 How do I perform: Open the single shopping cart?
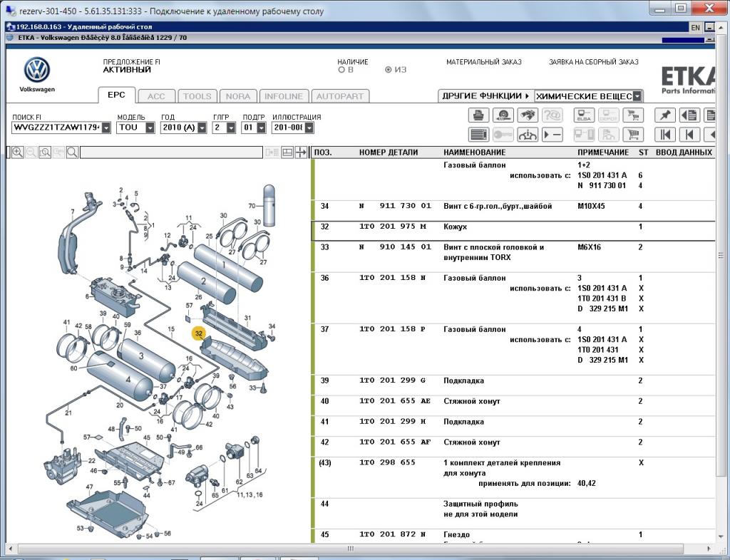[633, 135]
